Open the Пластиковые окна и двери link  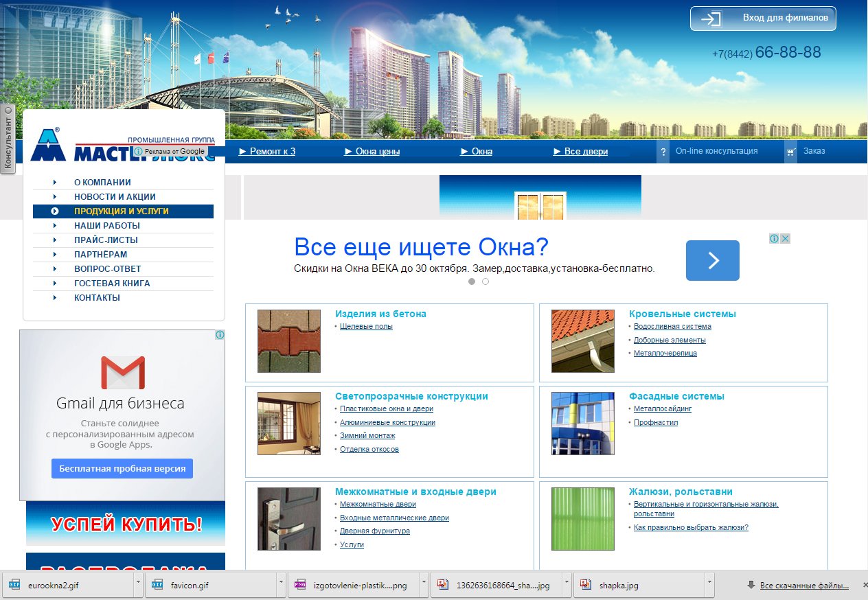coord(387,409)
